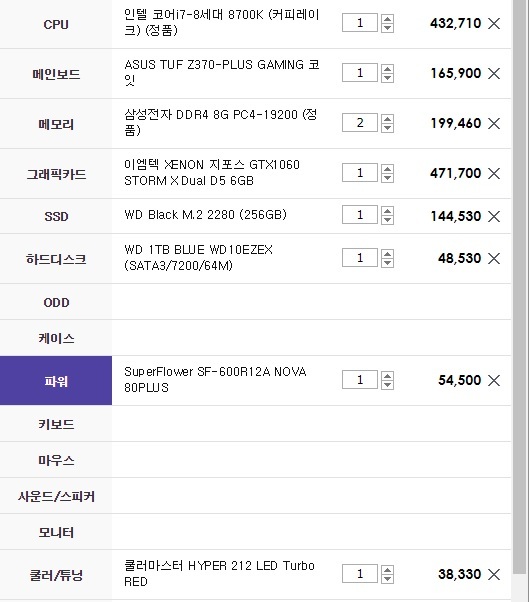Decrease SSD quantity with down arrow
Screen dimensions: 529x602
click(387, 220)
